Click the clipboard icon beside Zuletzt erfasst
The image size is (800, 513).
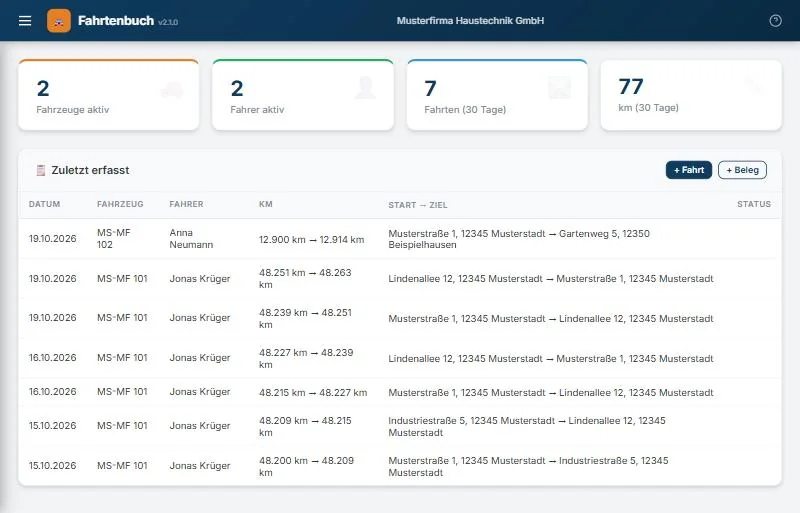click(x=41, y=170)
